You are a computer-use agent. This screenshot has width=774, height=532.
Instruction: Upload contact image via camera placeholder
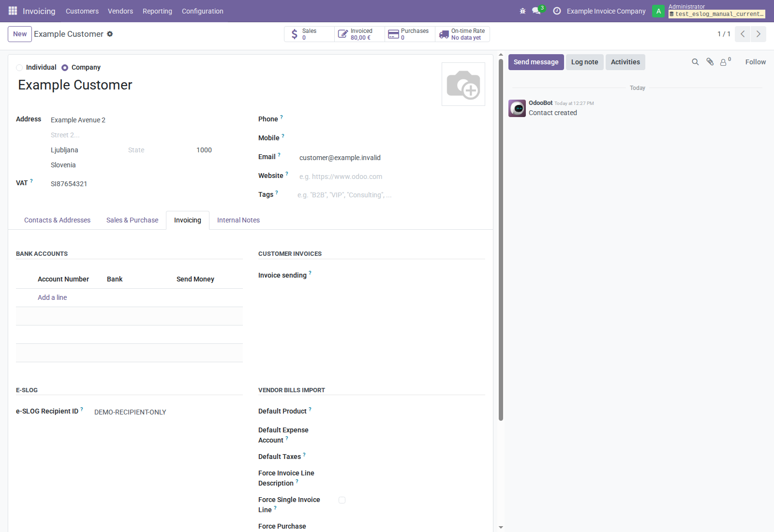coord(463,84)
